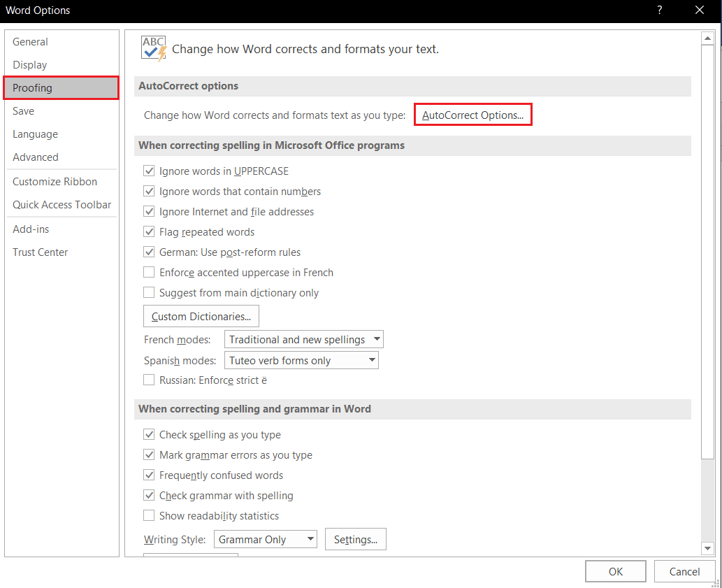Go to the Save options category
The height and width of the screenshot is (588, 722).
pyautogui.click(x=24, y=111)
